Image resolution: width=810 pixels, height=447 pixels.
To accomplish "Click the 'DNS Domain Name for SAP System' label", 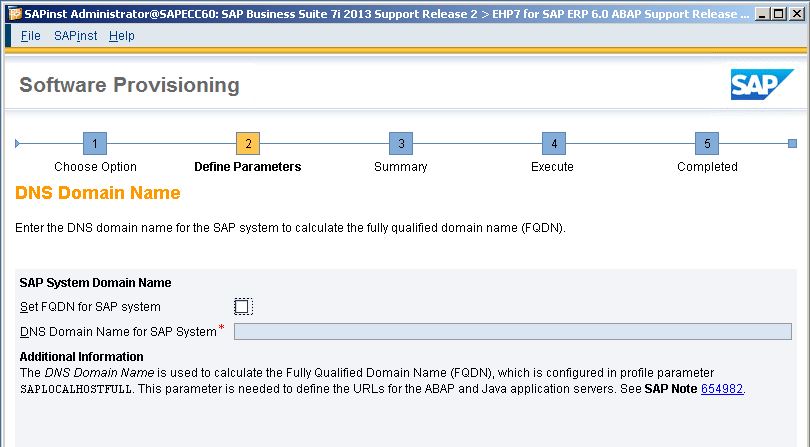I will tap(118, 331).
